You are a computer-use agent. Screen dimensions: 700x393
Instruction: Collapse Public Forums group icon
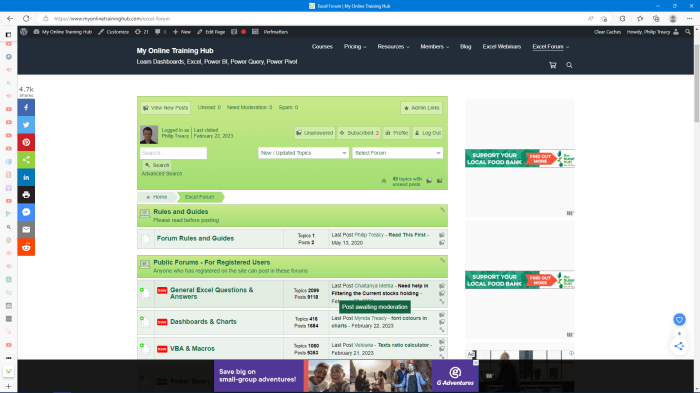point(442,260)
